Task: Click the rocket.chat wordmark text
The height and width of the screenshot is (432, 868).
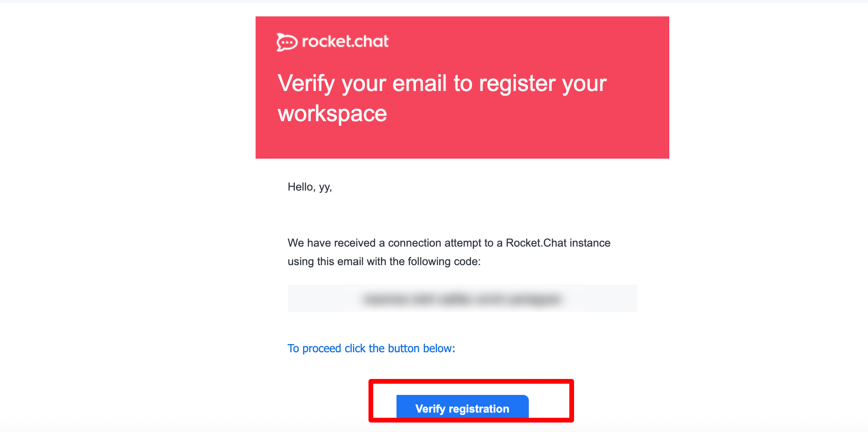Action: (345, 41)
